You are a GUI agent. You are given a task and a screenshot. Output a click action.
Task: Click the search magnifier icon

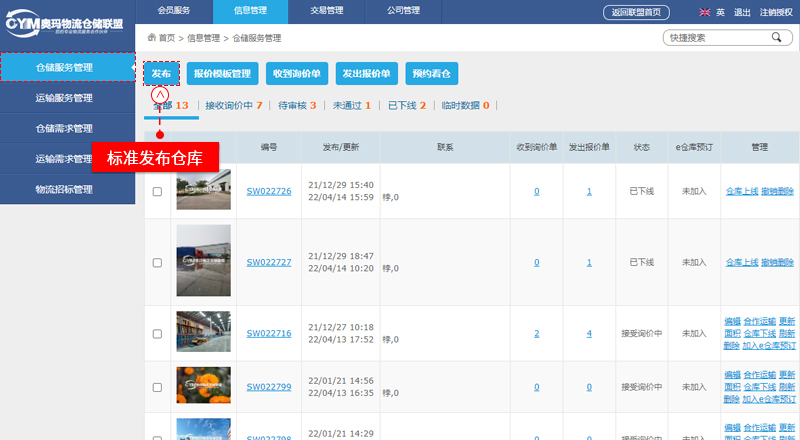[x=775, y=38]
